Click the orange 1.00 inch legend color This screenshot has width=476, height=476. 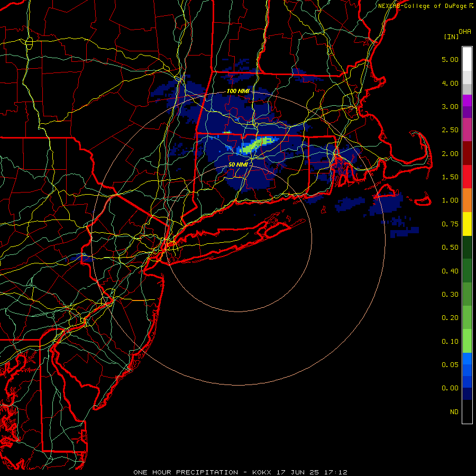click(467, 200)
